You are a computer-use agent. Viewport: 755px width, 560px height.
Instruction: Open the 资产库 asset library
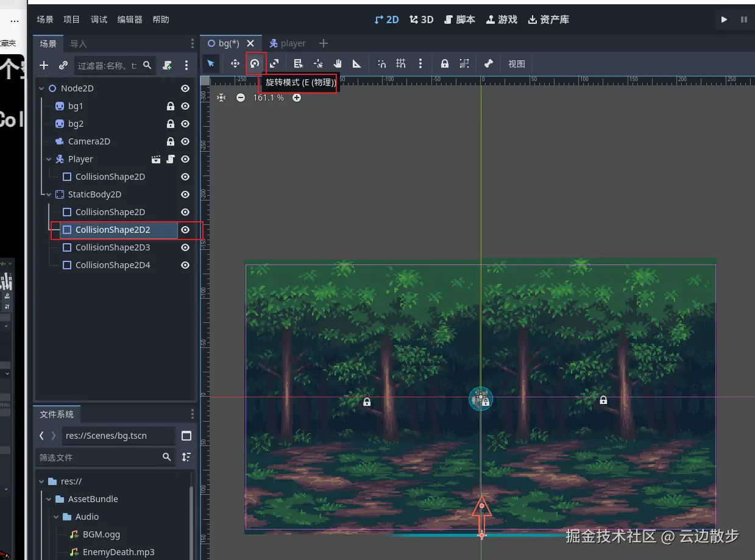tap(548, 19)
